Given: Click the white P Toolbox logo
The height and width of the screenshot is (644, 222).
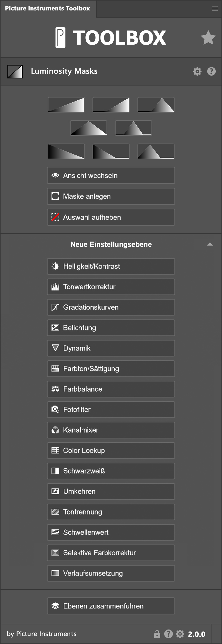Looking at the screenshot, I should (60, 38).
